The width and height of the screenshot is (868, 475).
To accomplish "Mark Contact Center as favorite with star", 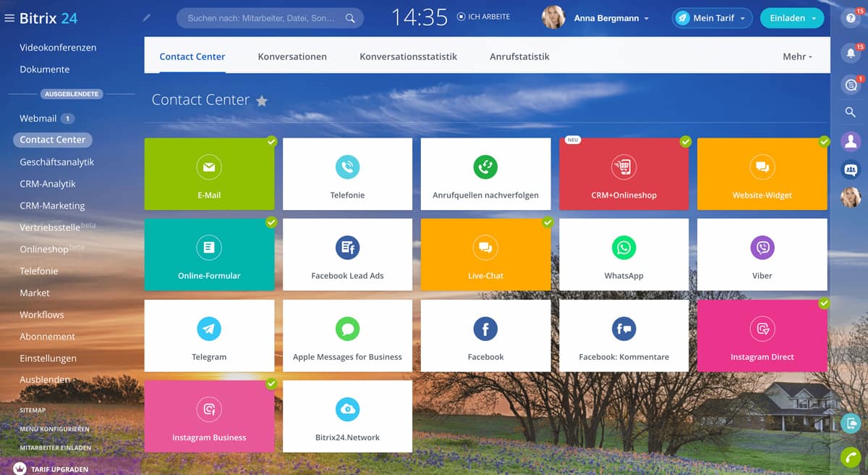I will click(262, 101).
